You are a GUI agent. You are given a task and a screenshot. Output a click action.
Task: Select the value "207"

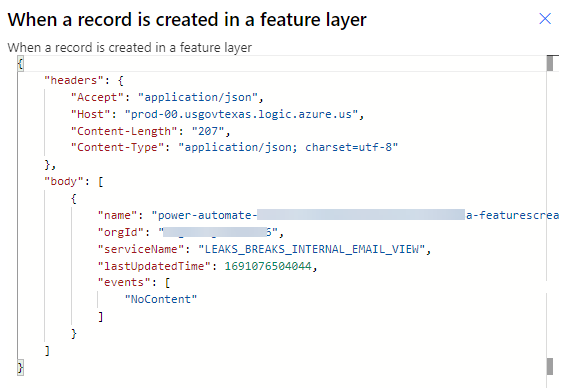coord(208,131)
